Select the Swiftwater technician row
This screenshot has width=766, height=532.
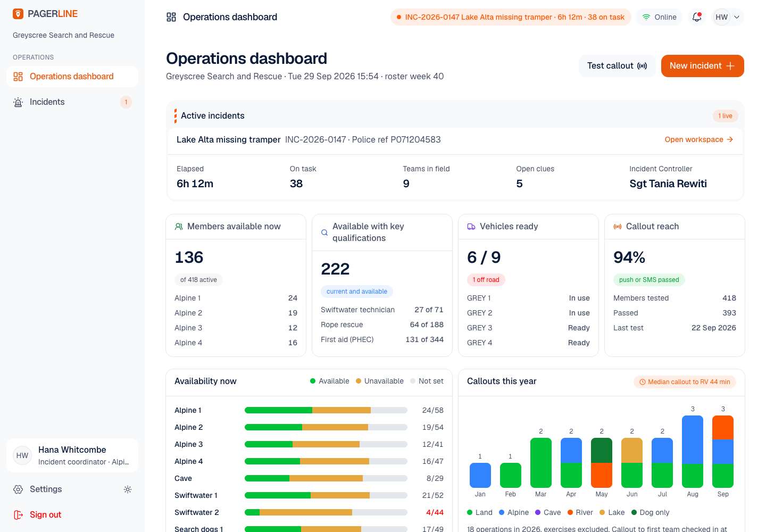pyautogui.click(x=382, y=310)
